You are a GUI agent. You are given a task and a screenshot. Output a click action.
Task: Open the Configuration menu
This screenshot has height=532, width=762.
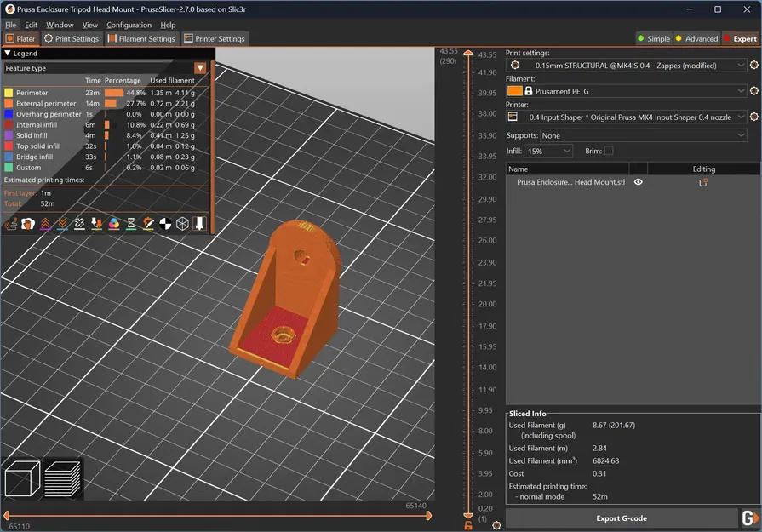129,25
